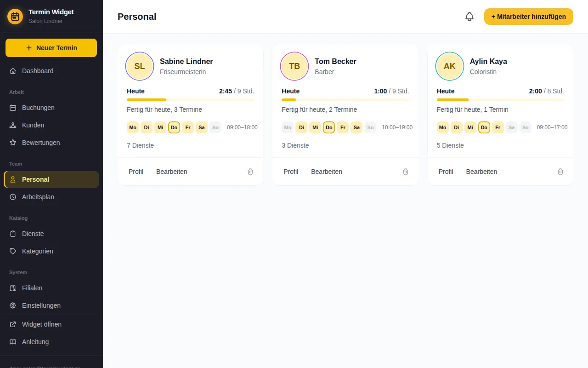Click the Filialen building icon

pyautogui.click(x=13, y=288)
